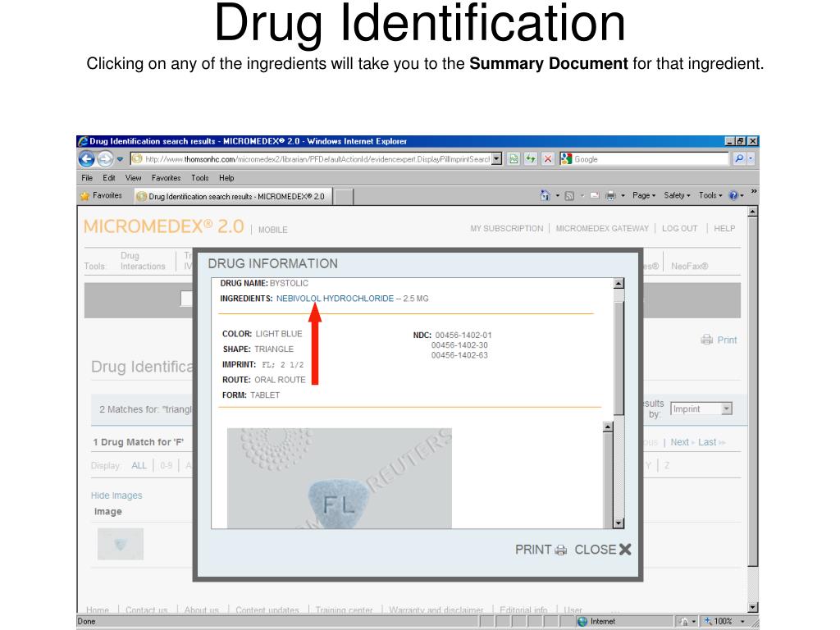This screenshot has height=630, width=840.
Task: Click the Read Mail envelope icon
Action: [x=595, y=195]
